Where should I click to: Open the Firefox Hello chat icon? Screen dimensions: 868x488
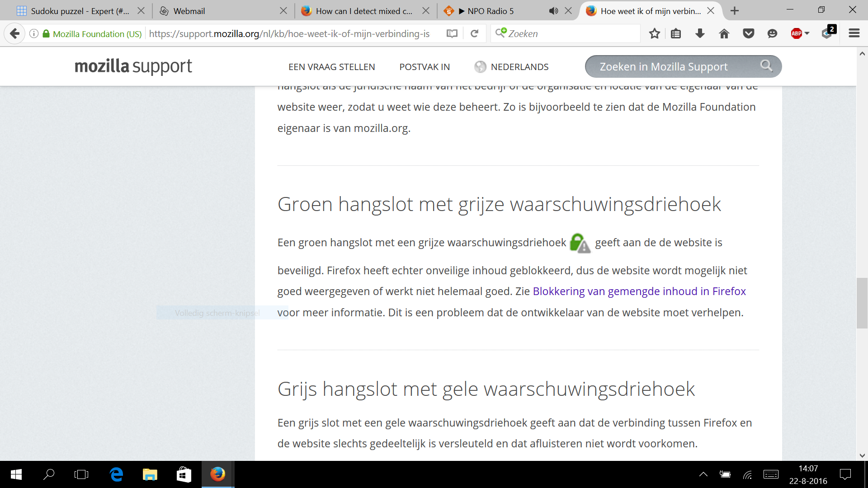(x=772, y=33)
